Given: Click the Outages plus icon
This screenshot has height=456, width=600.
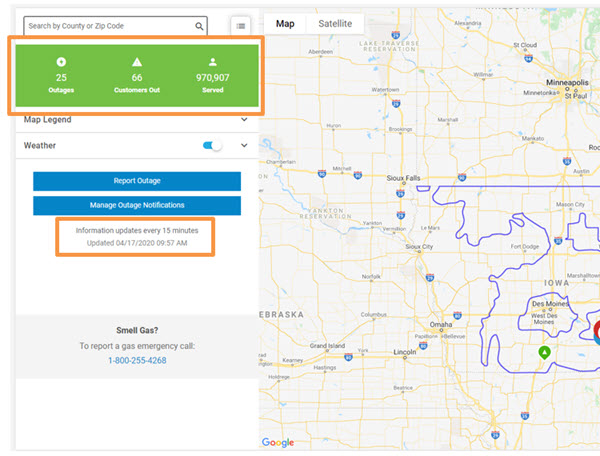Looking at the screenshot, I should 61,62.
